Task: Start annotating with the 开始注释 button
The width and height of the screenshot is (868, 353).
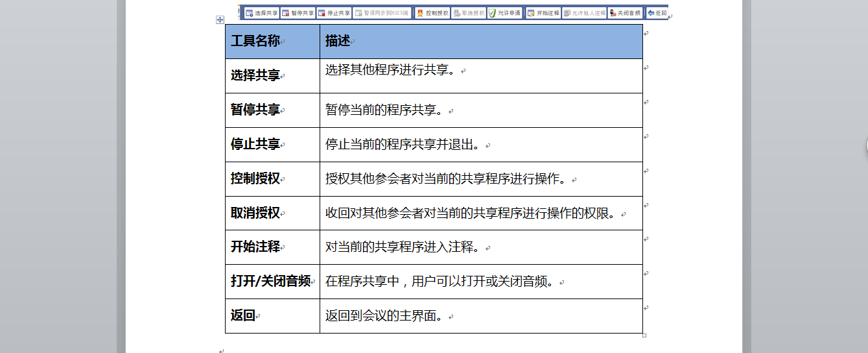Action: point(543,13)
